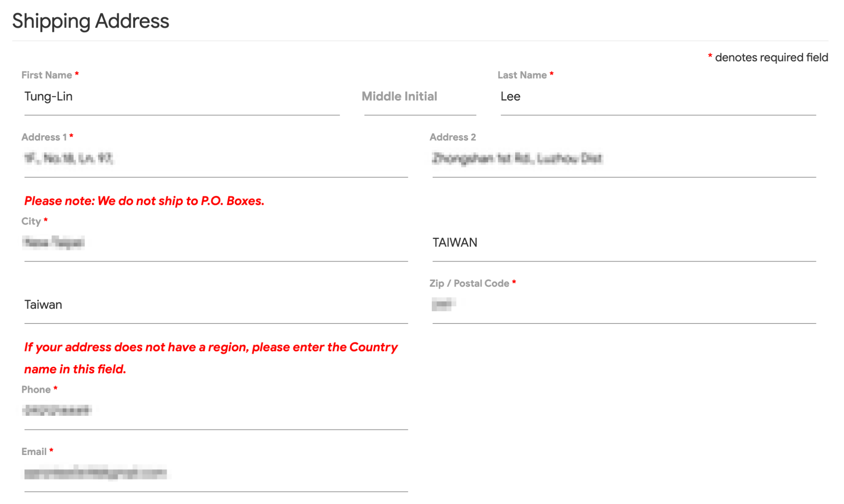Screen dimensions: 844x504
Task: Click the Address 2 label
Action: 452,137
